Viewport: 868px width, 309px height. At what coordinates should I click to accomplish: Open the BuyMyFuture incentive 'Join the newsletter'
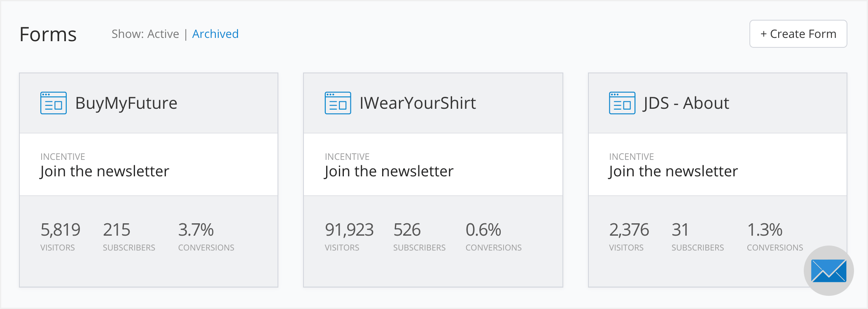pos(104,171)
